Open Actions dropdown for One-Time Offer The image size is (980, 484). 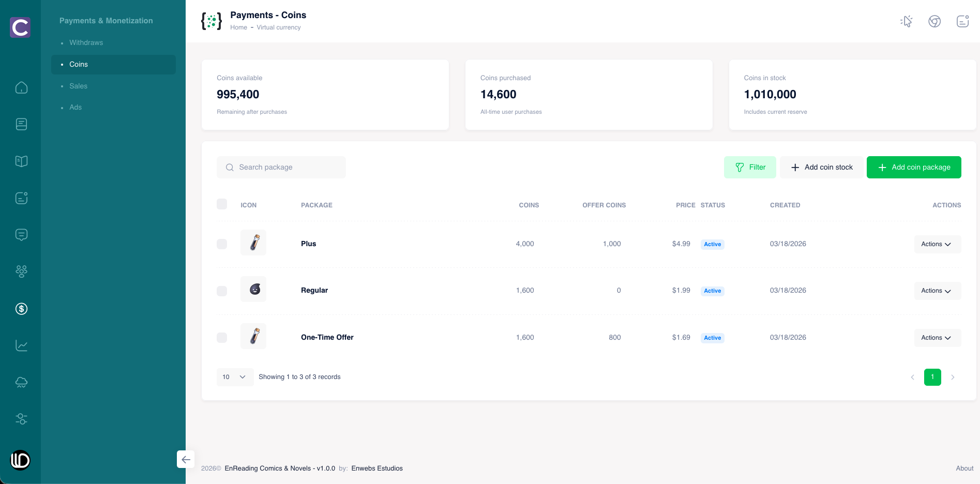(938, 338)
